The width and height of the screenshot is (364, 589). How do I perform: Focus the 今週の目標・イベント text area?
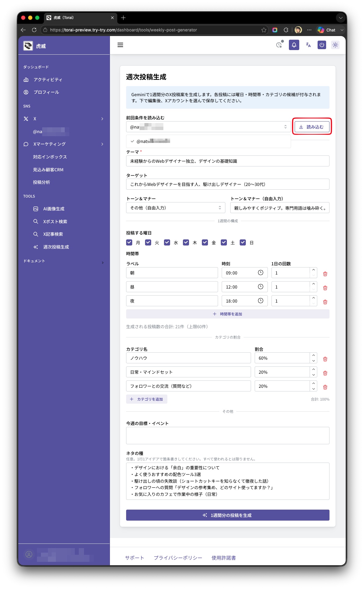[x=227, y=435]
